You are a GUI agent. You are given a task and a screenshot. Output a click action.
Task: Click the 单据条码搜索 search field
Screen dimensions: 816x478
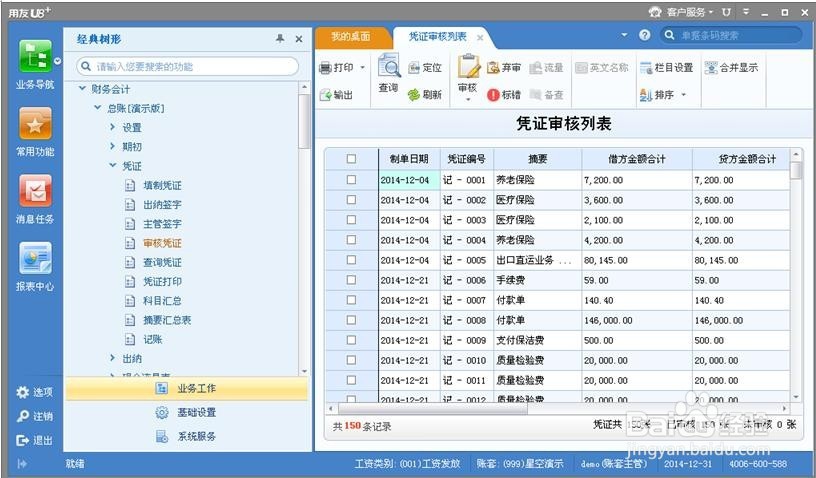coord(731,35)
